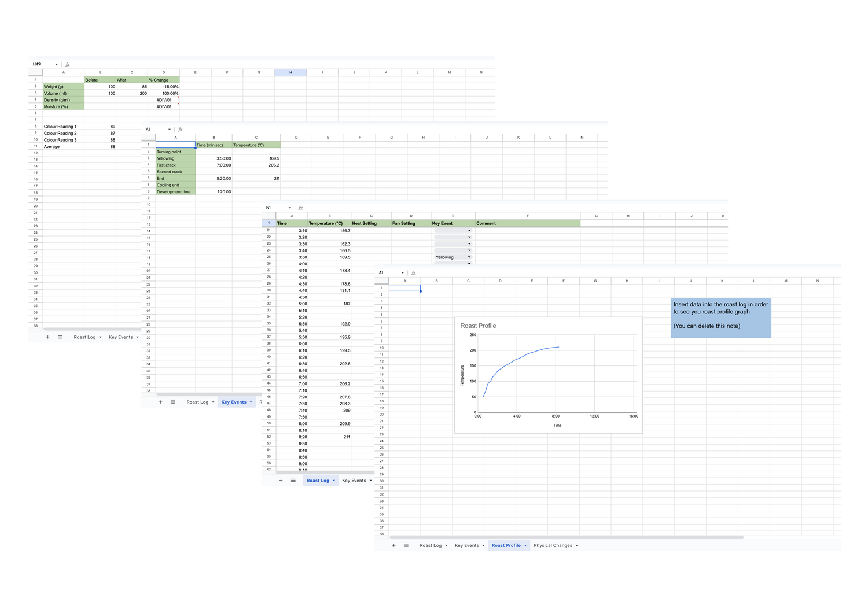The image size is (868, 602).
Task: Open the all-sheets hamburger menu icon
Action: click(60, 337)
